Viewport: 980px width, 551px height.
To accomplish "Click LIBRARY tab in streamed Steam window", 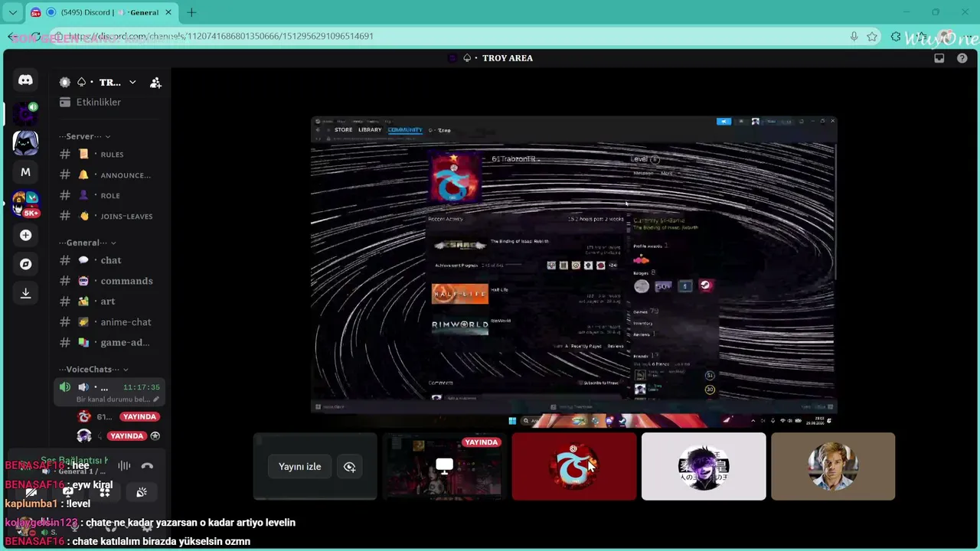I will (370, 130).
